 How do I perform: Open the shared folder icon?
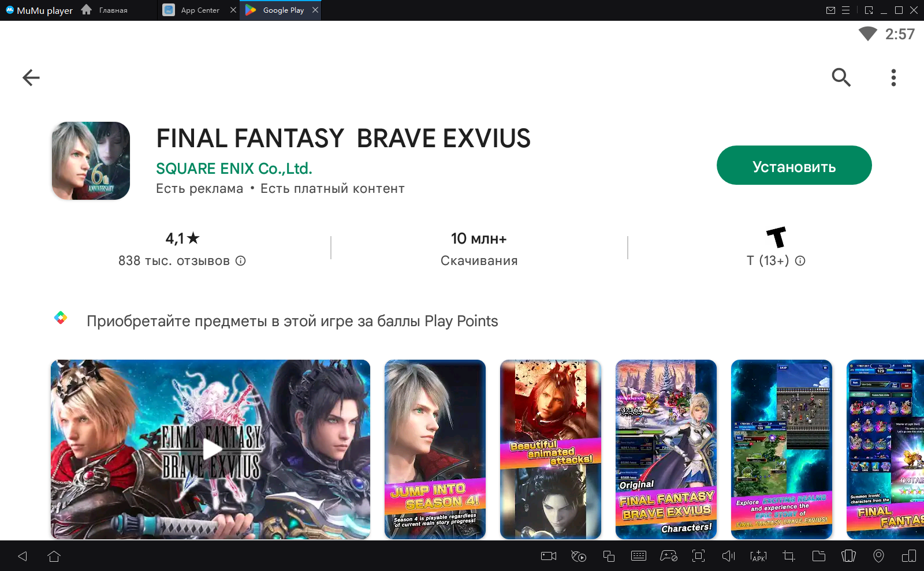[818, 556]
